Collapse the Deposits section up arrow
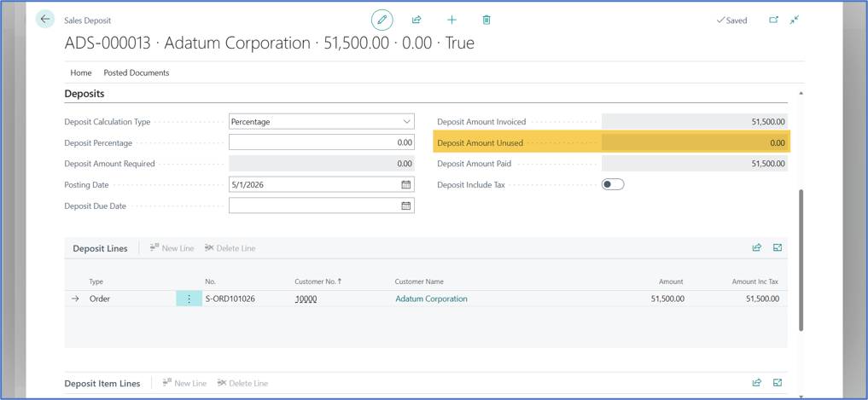 [801, 93]
